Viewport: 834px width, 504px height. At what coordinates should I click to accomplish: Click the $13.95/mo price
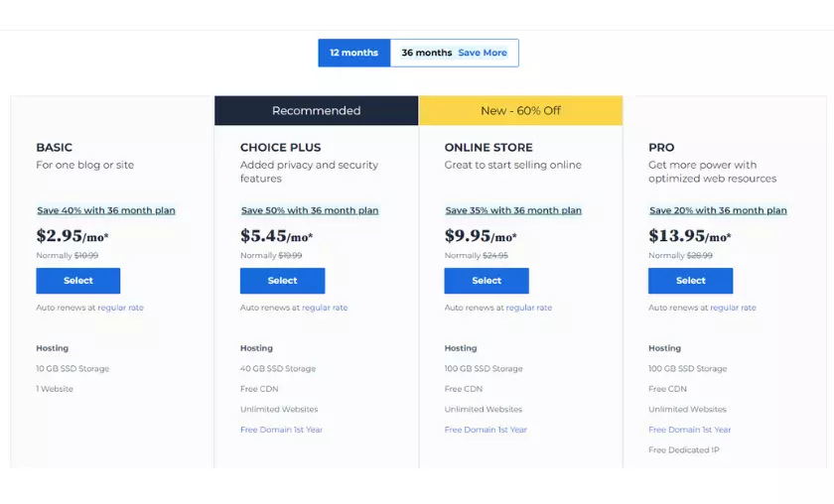pyautogui.click(x=690, y=235)
